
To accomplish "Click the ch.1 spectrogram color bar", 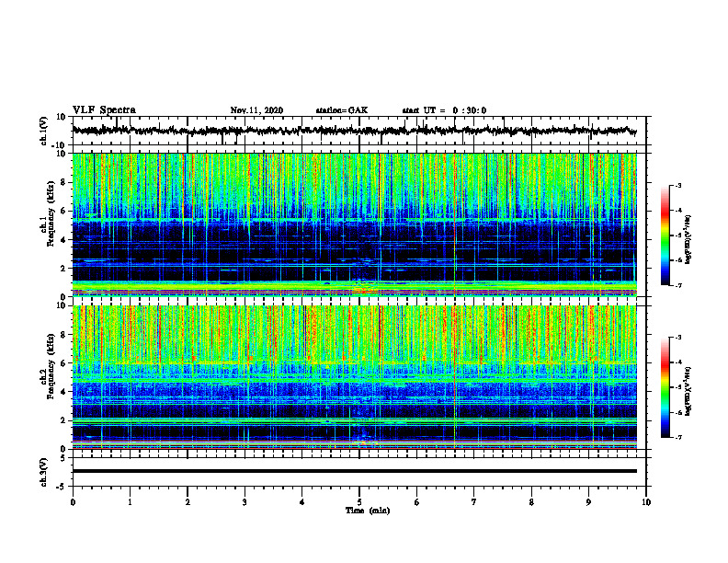I will tap(665, 236).
